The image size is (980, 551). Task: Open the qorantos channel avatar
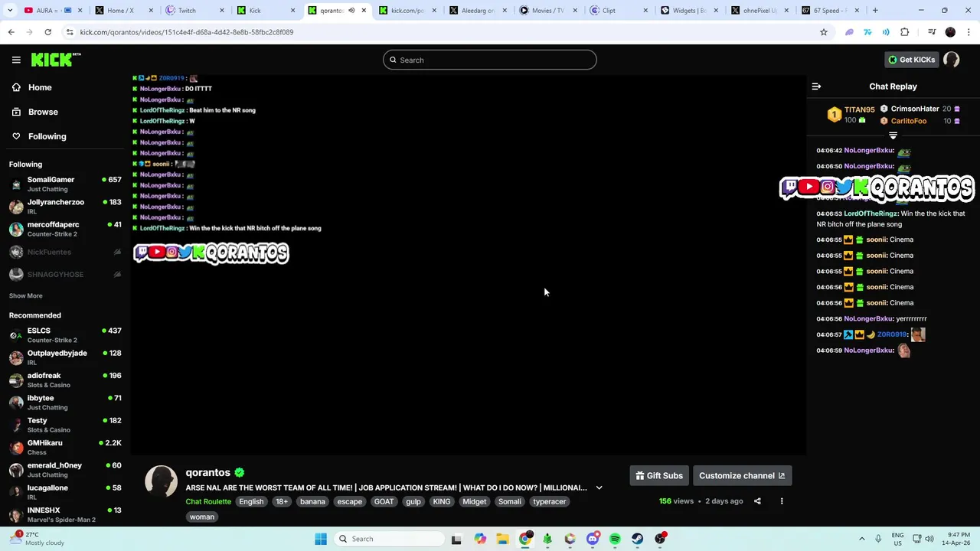[161, 481]
